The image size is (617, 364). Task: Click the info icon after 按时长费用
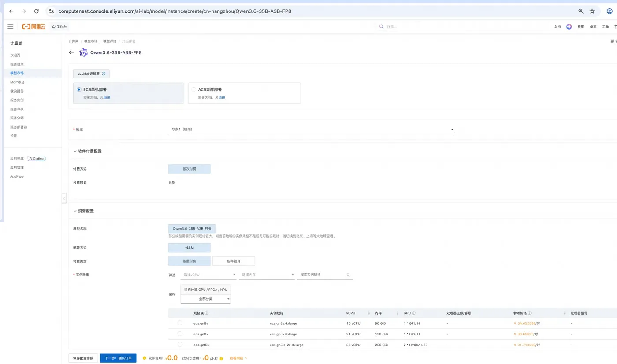click(221, 358)
